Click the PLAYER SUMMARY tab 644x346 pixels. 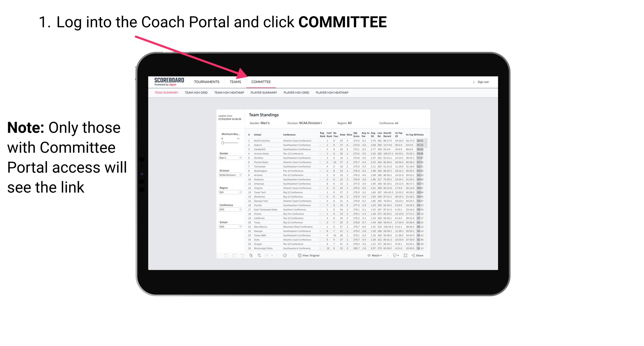(x=263, y=93)
